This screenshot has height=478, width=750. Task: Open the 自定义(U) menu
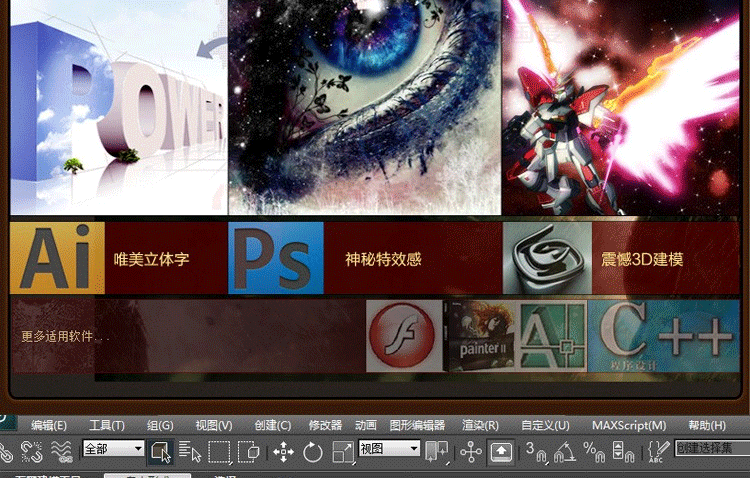coord(545,425)
